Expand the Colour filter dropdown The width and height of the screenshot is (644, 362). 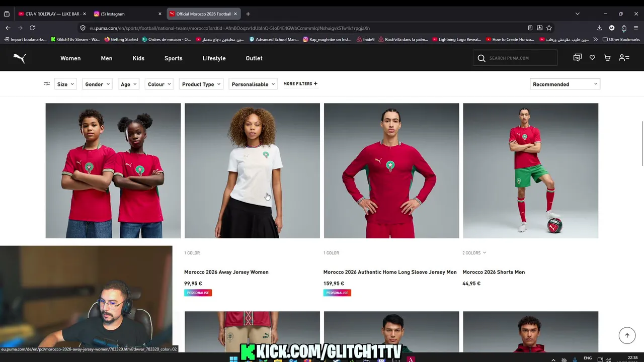159,84
